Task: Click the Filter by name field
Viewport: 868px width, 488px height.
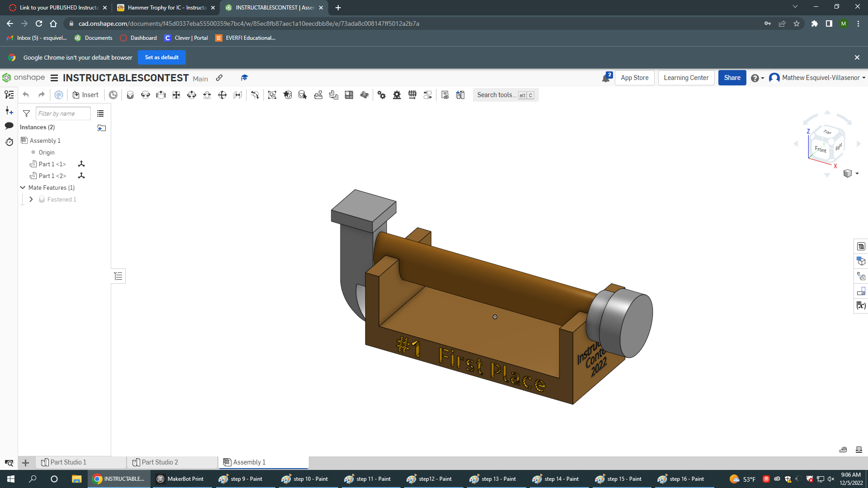Action: coord(63,113)
